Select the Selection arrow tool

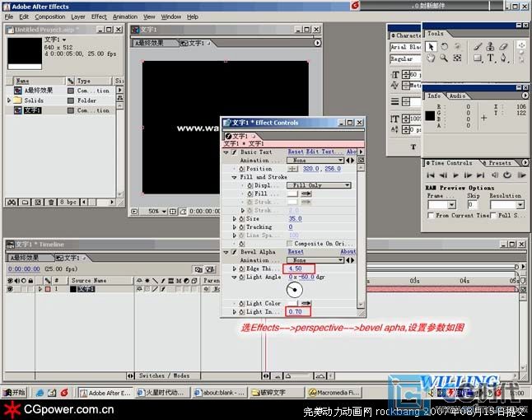431,46
